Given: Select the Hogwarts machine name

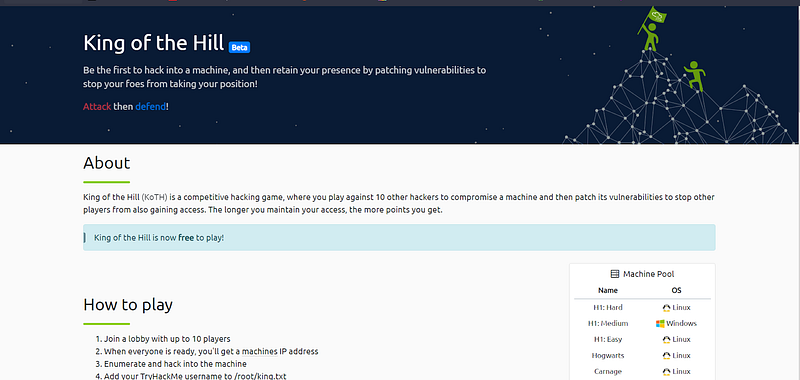Looking at the screenshot, I should point(608,356).
